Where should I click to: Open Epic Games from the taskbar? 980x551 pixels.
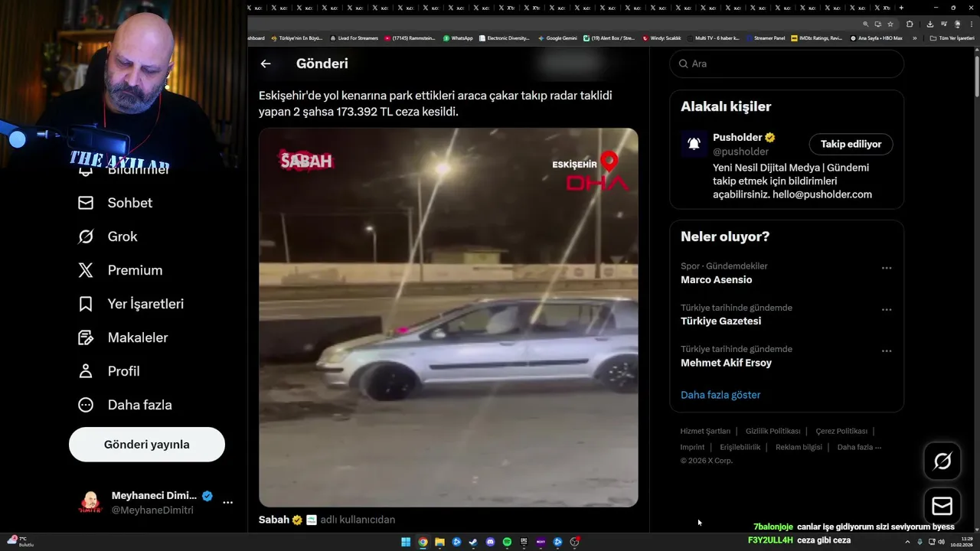[x=524, y=542]
